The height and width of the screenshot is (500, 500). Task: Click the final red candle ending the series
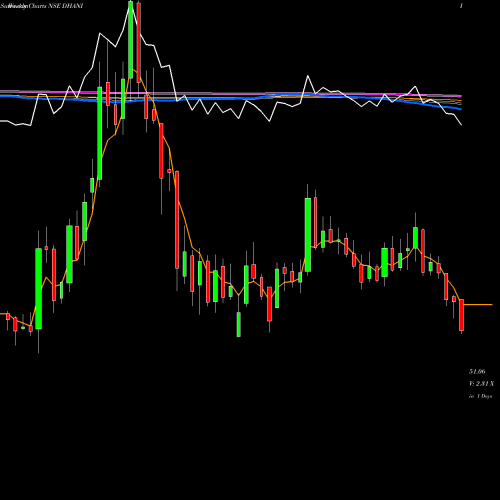tap(462, 315)
